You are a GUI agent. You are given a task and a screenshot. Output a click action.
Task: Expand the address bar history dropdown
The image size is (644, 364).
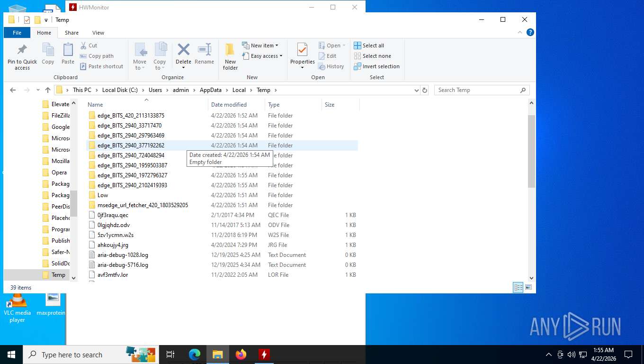tap(416, 90)
